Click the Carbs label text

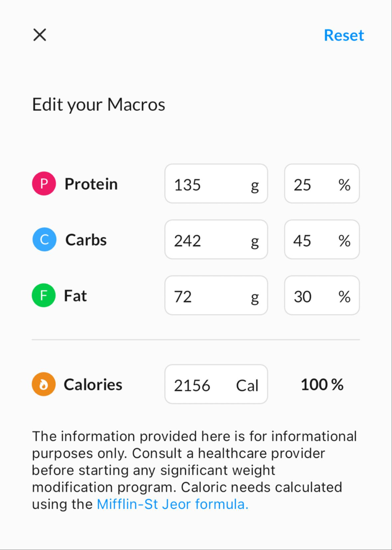coord(86,240)
